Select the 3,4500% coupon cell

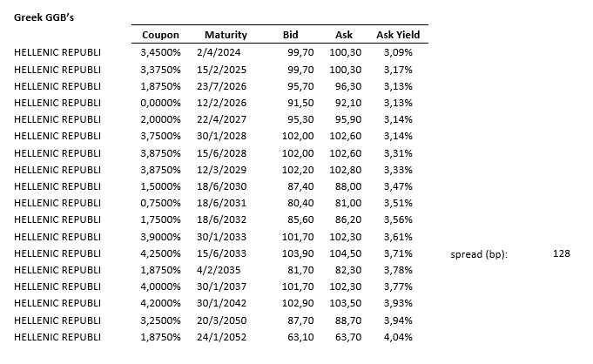coord(160,52)
